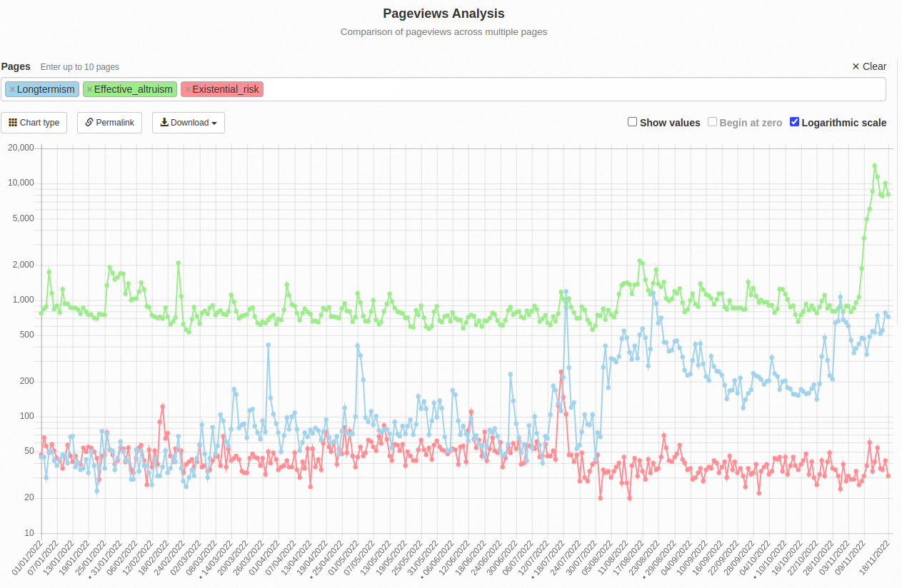This screenshot has height=588, width=902.
Task: Remove the Effective_altruism tag via its x icon
Action: tap(89, 89)
